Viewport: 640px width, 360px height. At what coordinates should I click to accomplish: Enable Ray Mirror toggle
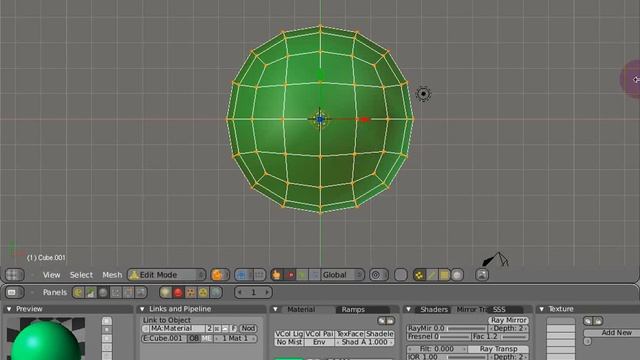click(x=509, y=320)
